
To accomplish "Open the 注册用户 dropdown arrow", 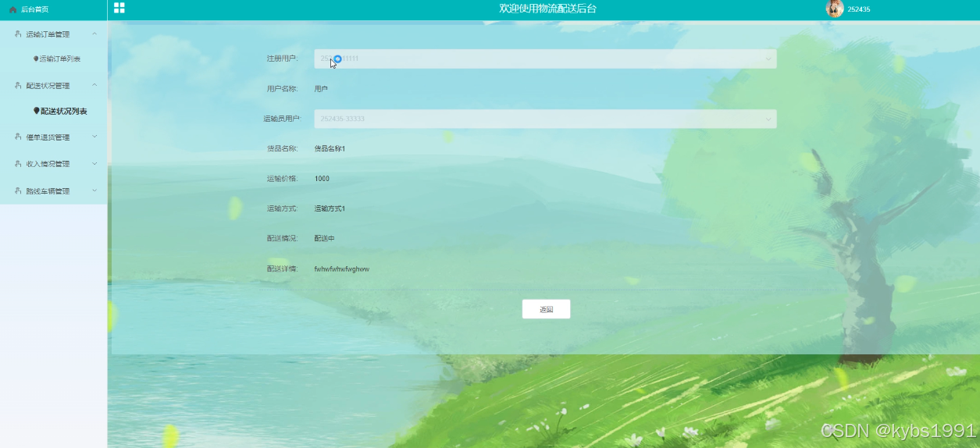I will tap(768, 59).
